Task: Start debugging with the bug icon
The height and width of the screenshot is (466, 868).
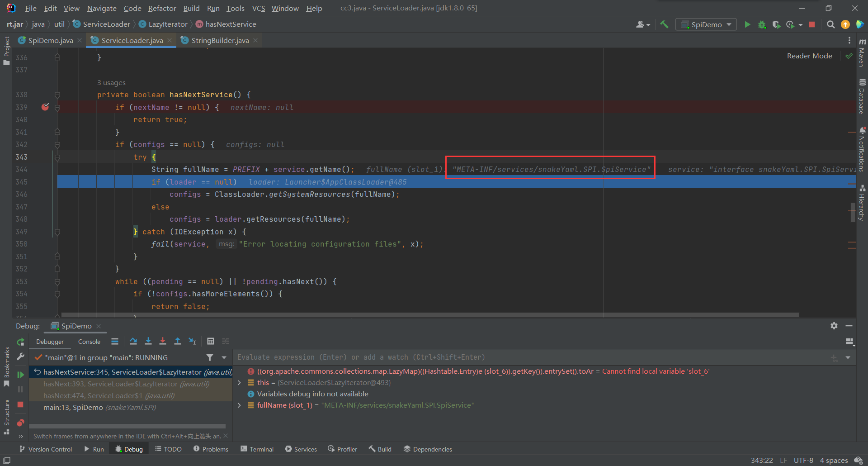Action: point(762,24)
